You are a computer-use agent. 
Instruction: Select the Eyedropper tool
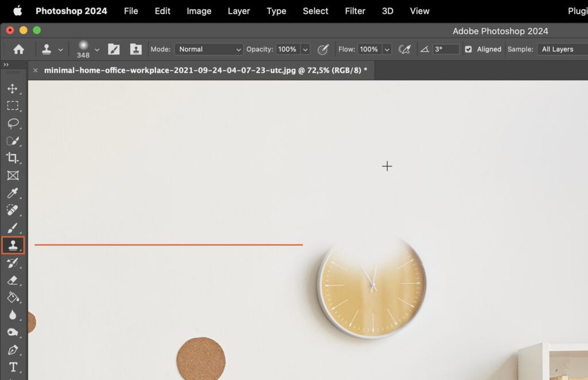(x=14, y=193)
